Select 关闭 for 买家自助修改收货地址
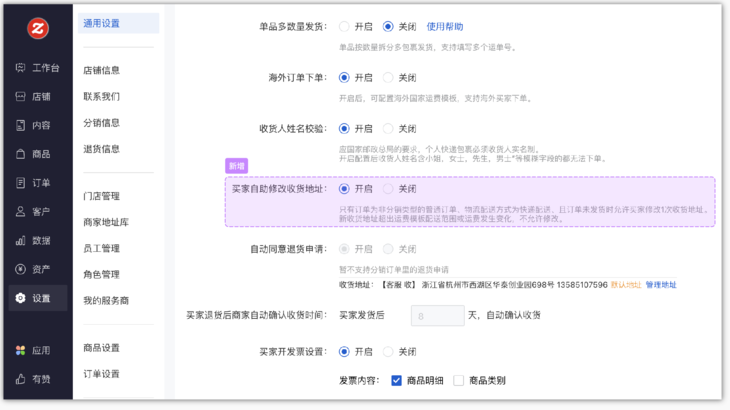 [389, 189]
